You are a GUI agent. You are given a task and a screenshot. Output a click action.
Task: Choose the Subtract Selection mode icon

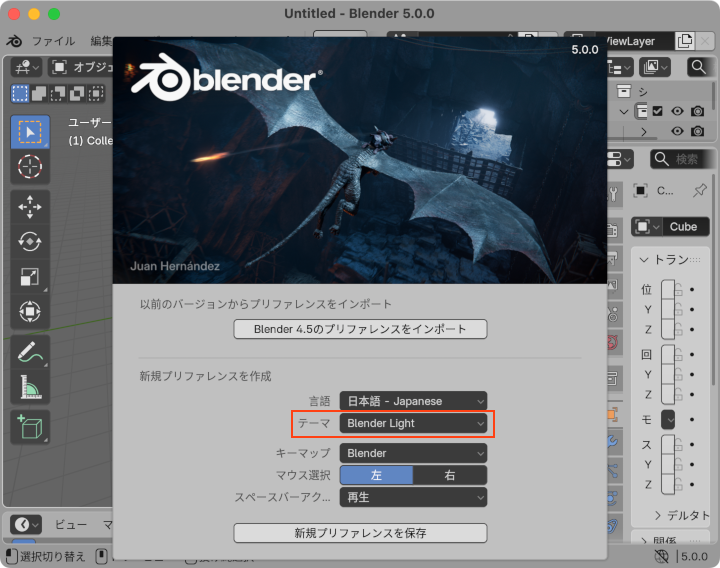[x=58, y=94]
